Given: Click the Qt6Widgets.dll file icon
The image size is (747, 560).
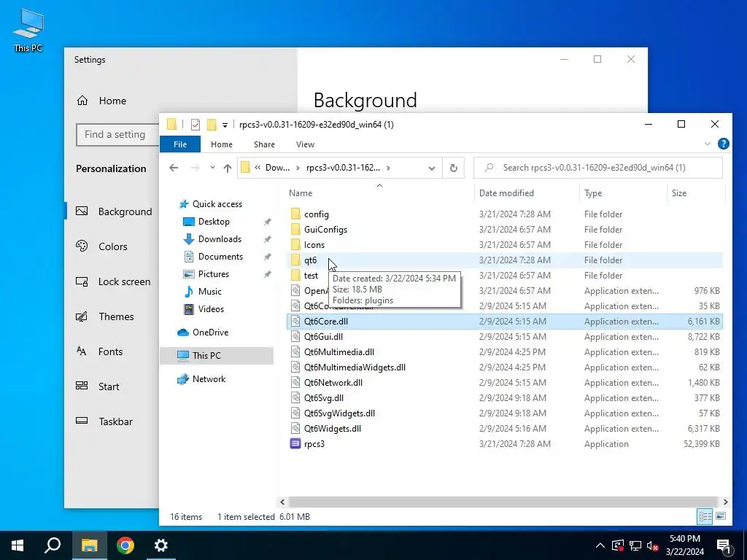Looking at the screenshot, I should [295, 429].
